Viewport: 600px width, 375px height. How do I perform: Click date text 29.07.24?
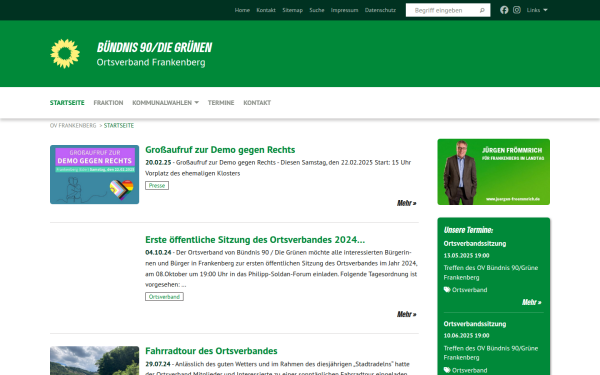pyautogui.click(x=158, y=364)
